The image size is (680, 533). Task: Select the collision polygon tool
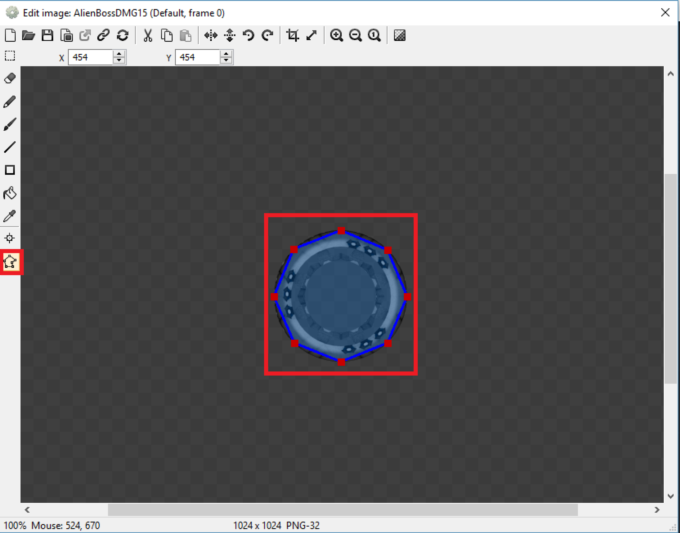(x=10, y=262)
